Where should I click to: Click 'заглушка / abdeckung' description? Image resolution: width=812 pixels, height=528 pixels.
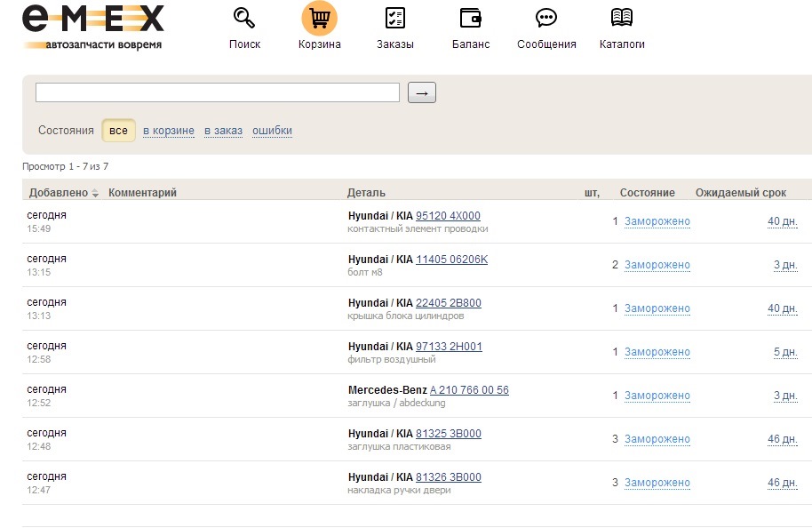pos(397,404)
